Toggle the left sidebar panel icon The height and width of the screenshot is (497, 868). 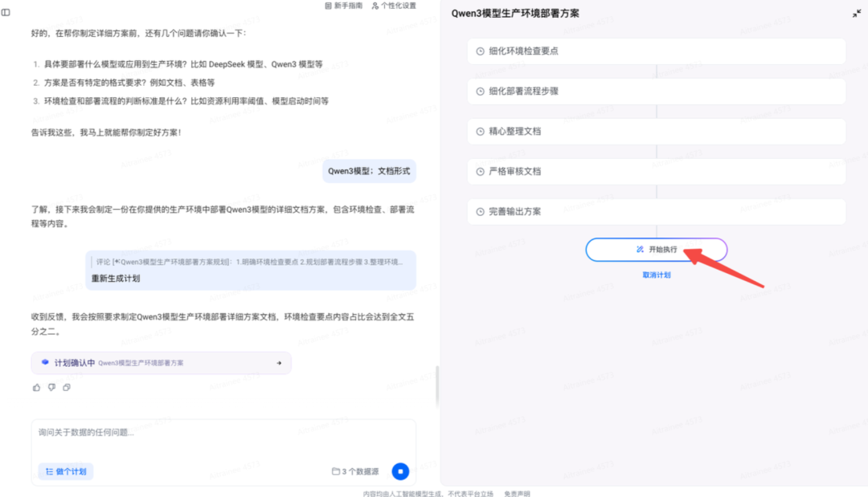6,12
